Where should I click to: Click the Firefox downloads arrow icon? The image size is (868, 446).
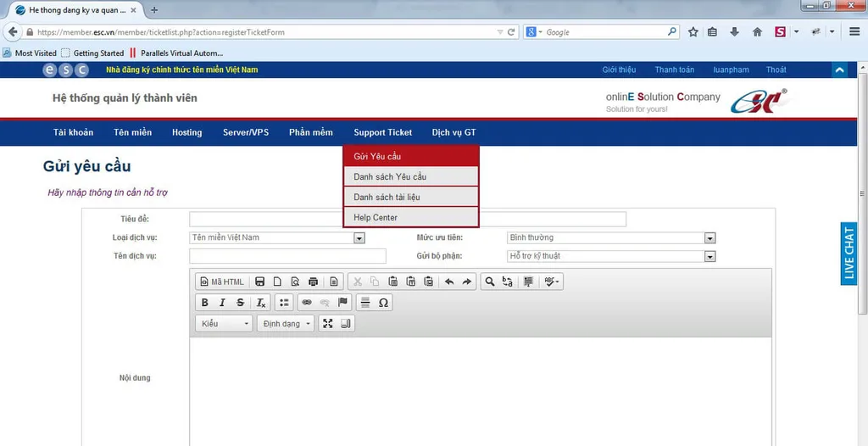click(x=735, y=32)
